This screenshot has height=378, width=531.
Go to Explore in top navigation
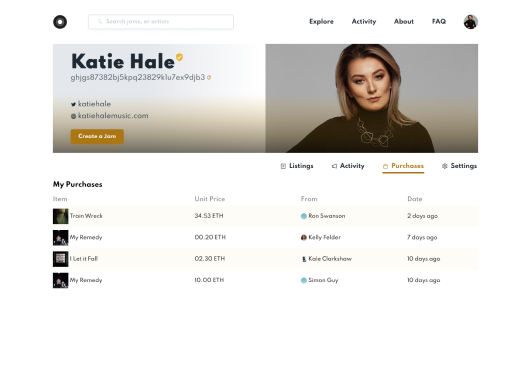tap(321, 22)
